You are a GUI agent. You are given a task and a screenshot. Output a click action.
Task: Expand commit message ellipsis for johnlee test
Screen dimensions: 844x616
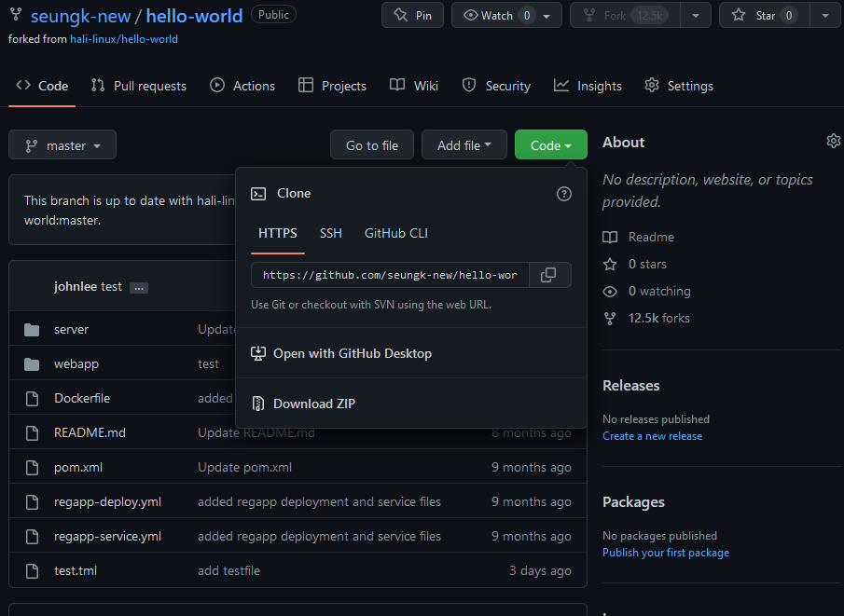pos(139,288)
